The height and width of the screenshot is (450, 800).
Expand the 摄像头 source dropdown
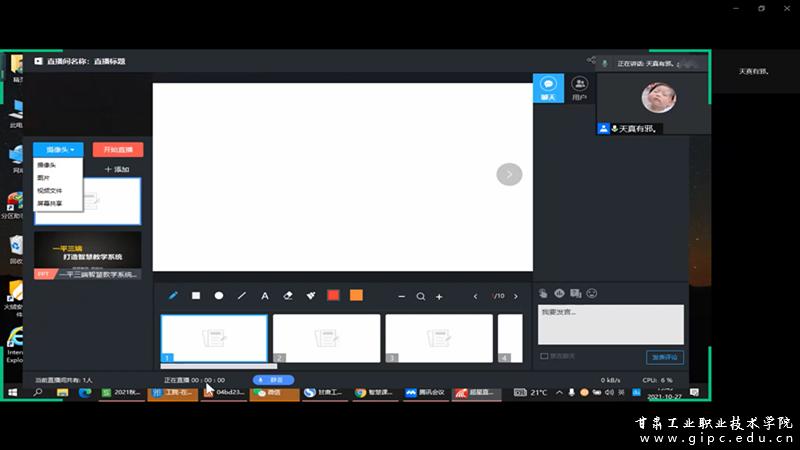click(x=58, y=149)
